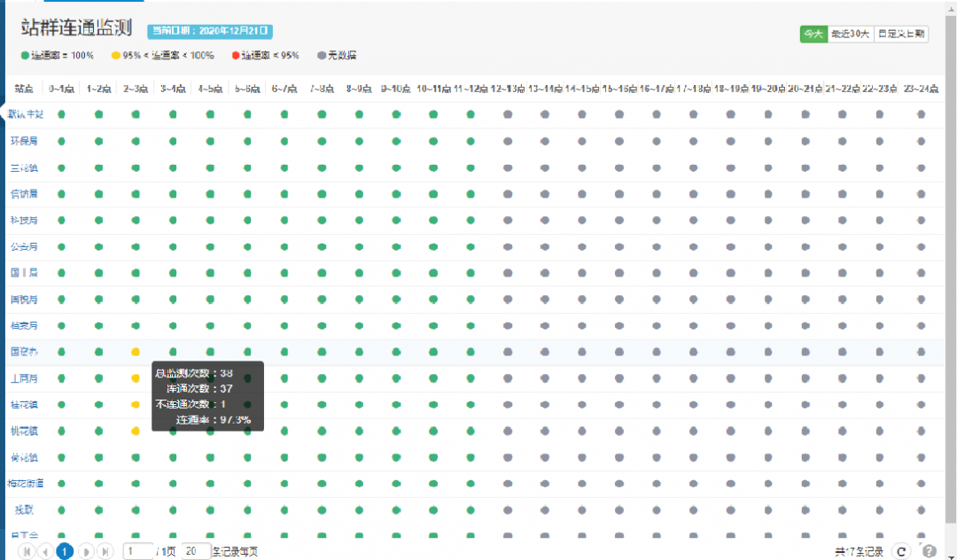This screenshot has height=560, width=957.
Task: Click 环保局 gray dot under 23~24点
Action: (922, 141)
